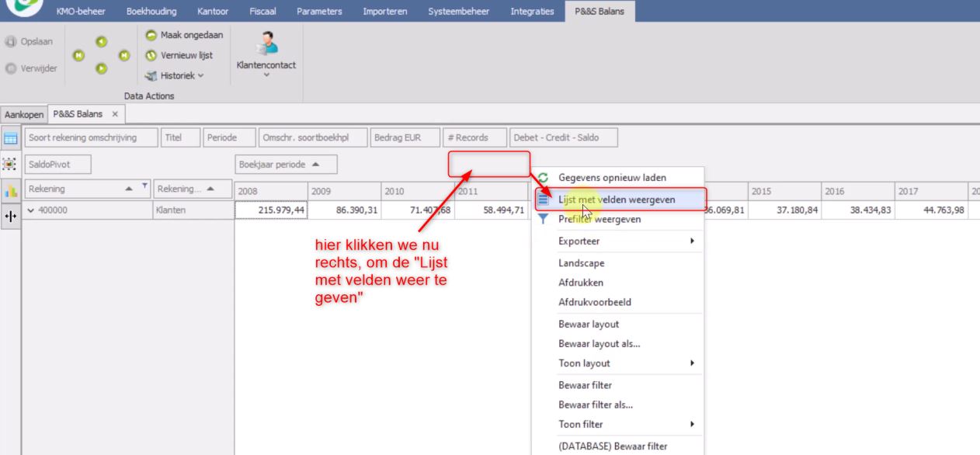Click the bar chart icon in left sidebar
The height and width of the screenshot is (455, 980).
click(12, 190)
